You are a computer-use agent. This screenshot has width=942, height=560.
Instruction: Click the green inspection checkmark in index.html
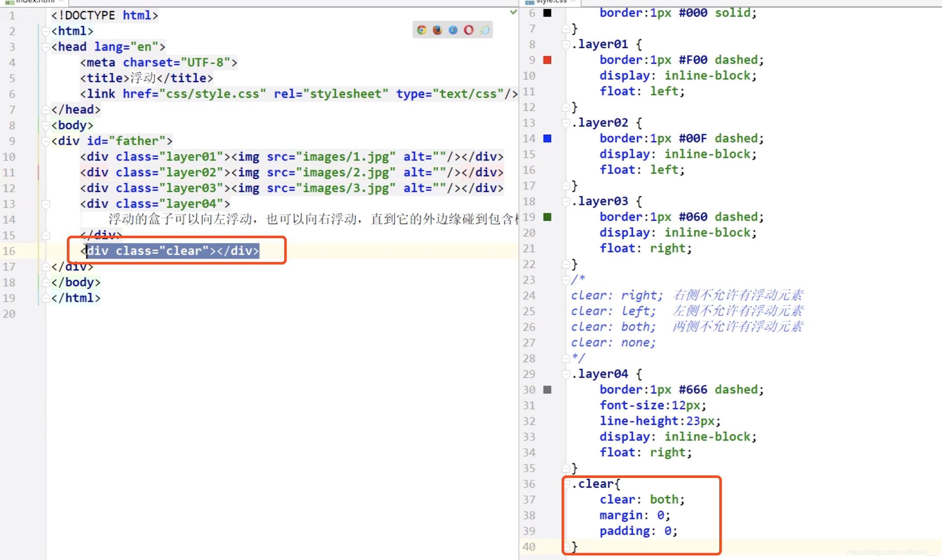513,12
